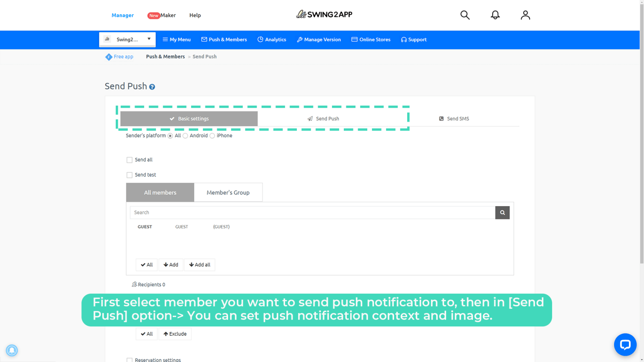
Task: Switch to the Send Push tab
Action: click(x=324, y=119)
